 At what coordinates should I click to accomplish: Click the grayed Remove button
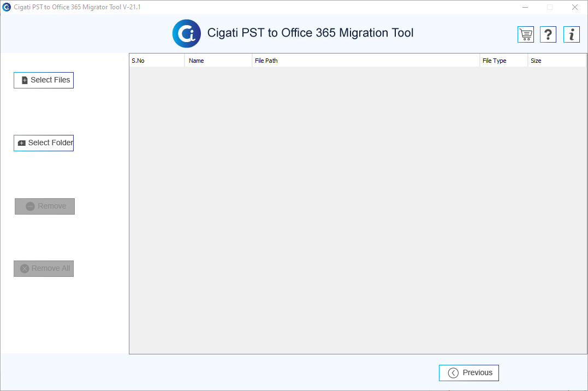coord(45,206)
